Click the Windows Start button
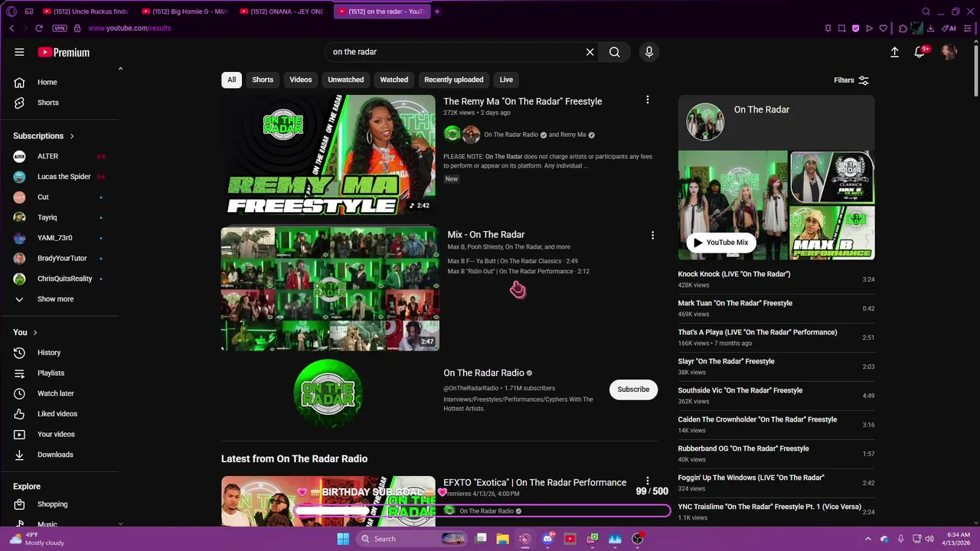Screen dimensions: 980x551 tap(343, 539)
